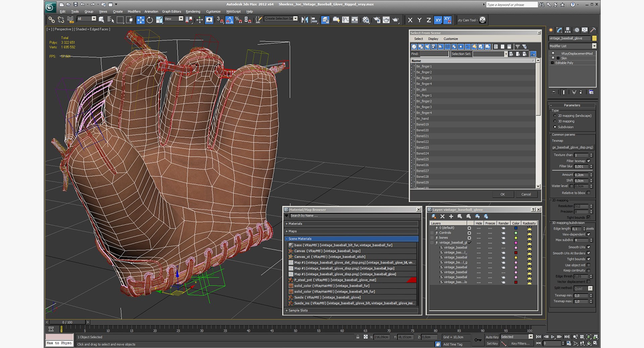Click the Unlink Selection tool

(x=61, y=20)
